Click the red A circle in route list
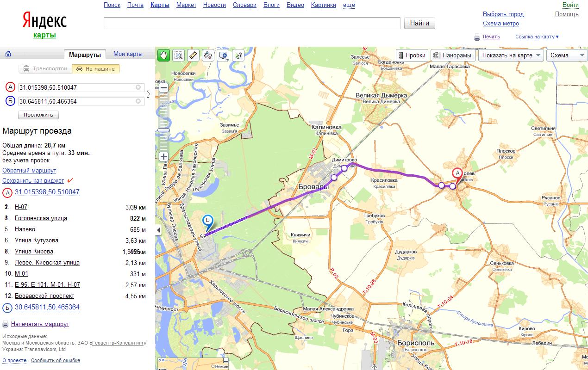The height and width of the screenshot is (370, 588). coord(8,192)
